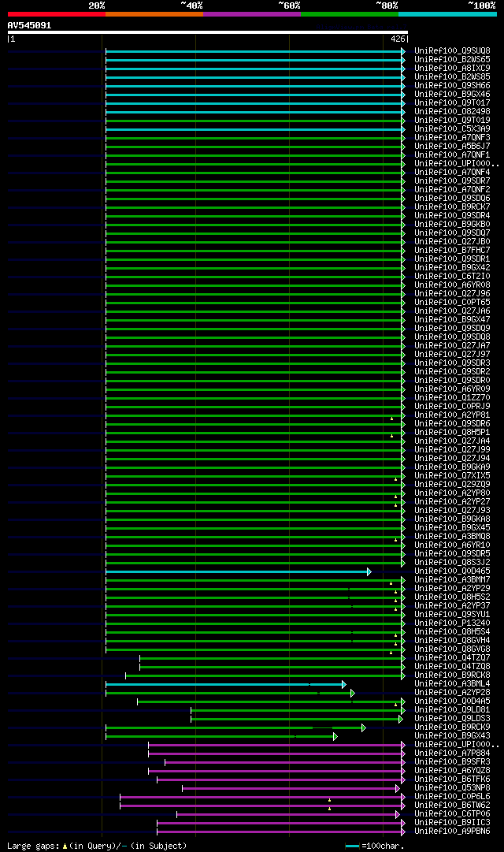
Task: Select the UniRef100_Q9T017 label
Action: 452,103
